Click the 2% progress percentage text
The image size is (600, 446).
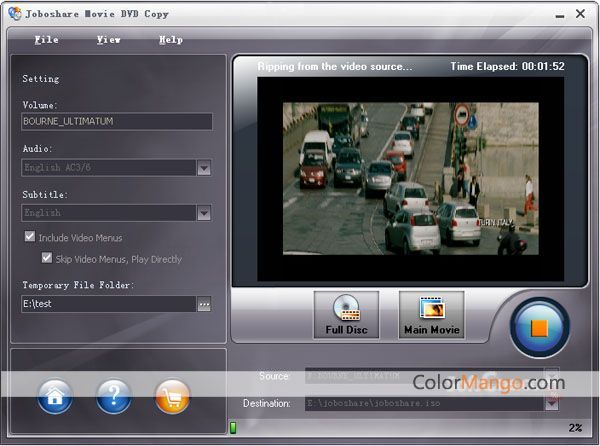point(575,428)
